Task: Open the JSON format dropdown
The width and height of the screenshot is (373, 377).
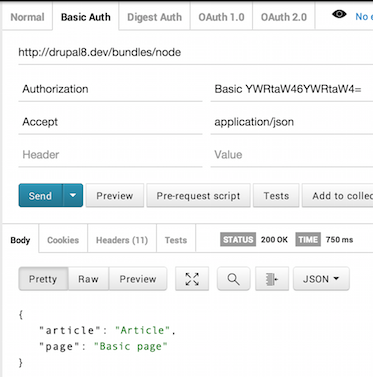Action: [x=321, y=279]
